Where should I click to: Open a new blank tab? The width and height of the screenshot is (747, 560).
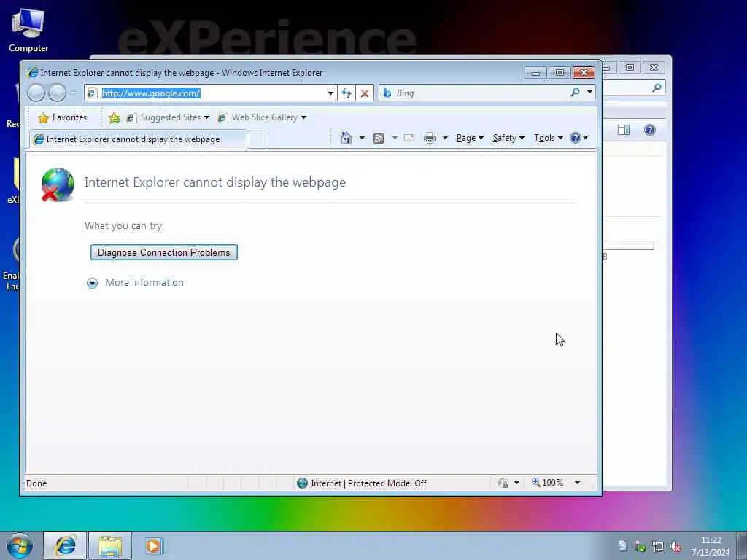point(258,139)
